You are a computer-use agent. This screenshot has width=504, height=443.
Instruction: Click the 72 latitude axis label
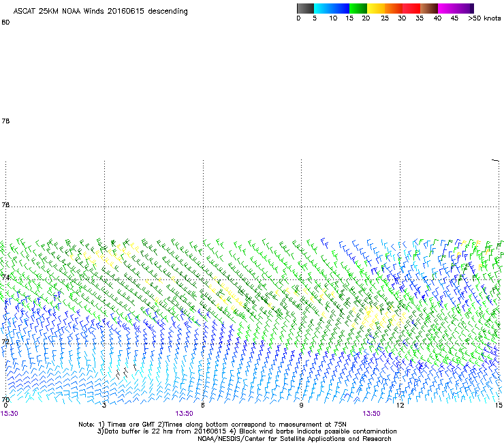click(5, 341)
